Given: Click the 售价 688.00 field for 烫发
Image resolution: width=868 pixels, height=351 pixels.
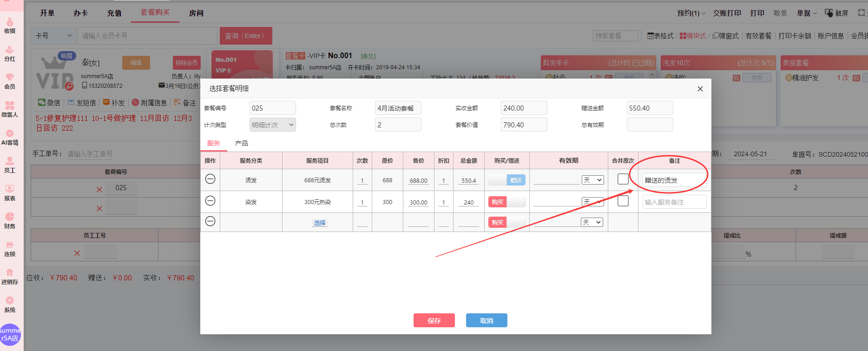Looking at the screenshot, I should pos(419,180).
